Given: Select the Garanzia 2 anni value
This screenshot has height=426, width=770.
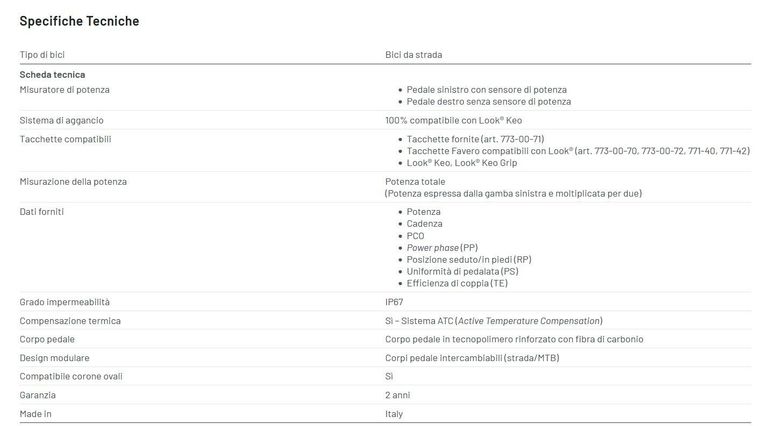Looking at the screenshot, I should (397, 395).
